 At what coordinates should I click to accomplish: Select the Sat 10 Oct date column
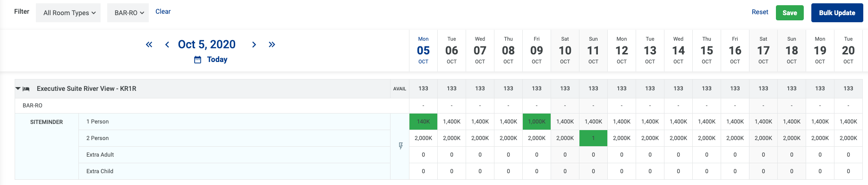point(565,51)
